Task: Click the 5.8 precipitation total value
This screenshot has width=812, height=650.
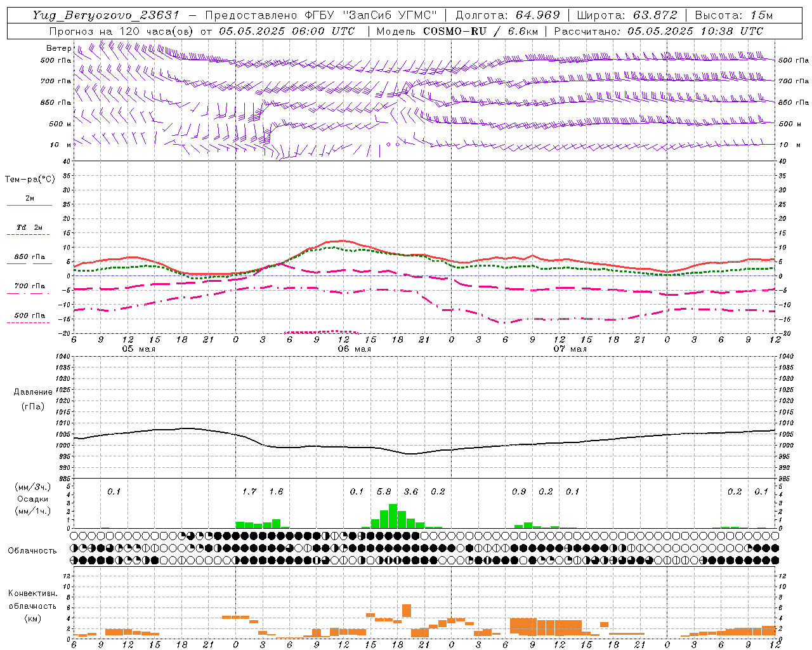Action: tap(384, 492)
